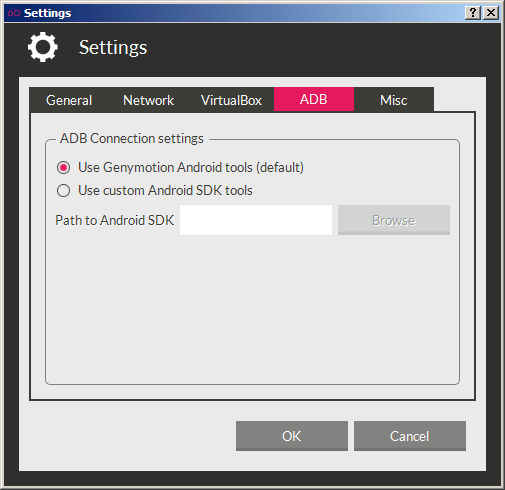Enable the Use custom Android SDK tools radio button

coord(63,191)
